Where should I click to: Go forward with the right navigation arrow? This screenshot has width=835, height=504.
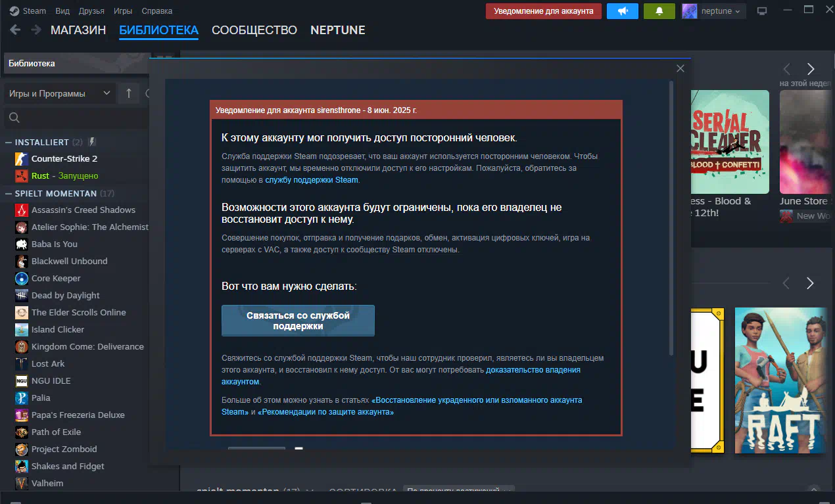(35, 30)
